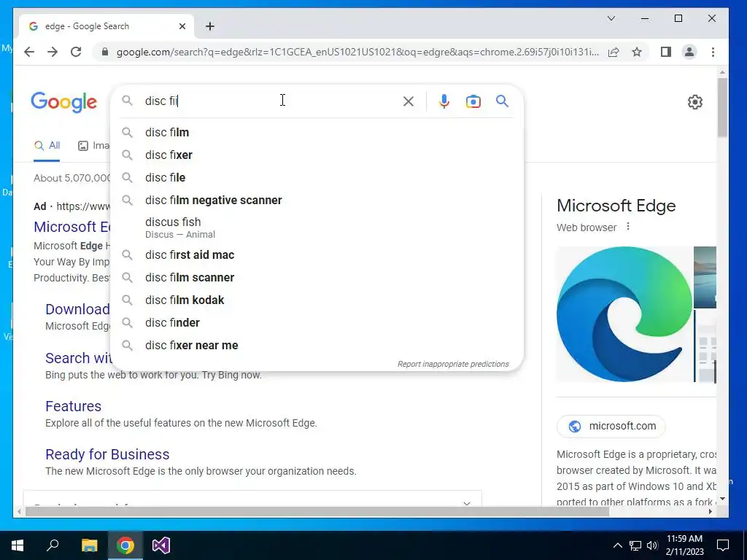Click the Google logo

coord(64,102)
